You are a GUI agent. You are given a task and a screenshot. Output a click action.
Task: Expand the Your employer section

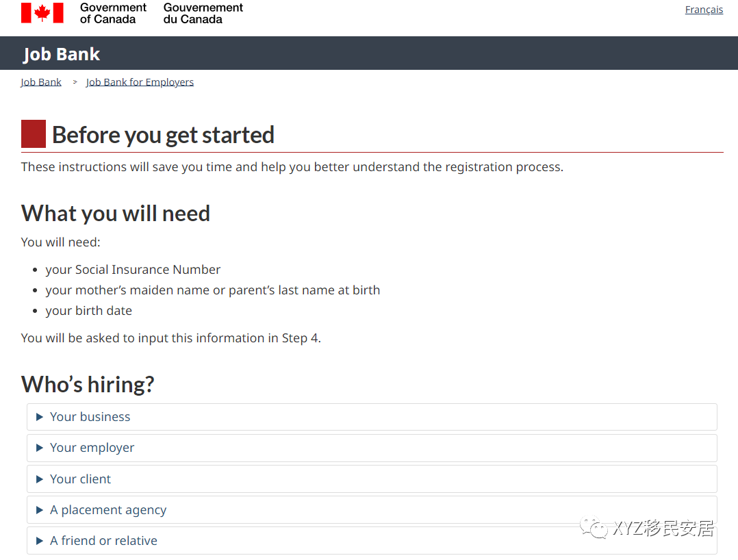[372, 448]
